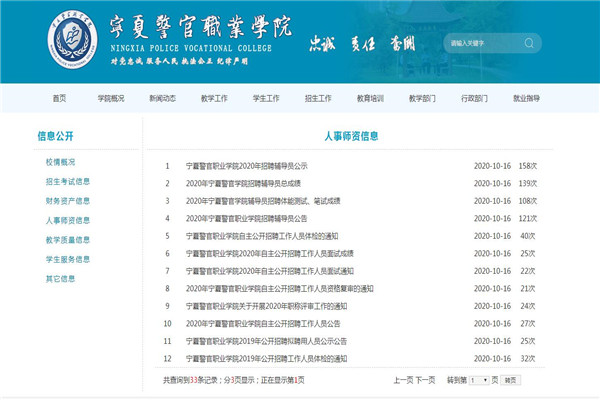600x400 pixels.
Task: Select 财务资产信息 in the sidebar
Action: pos(67,201)
